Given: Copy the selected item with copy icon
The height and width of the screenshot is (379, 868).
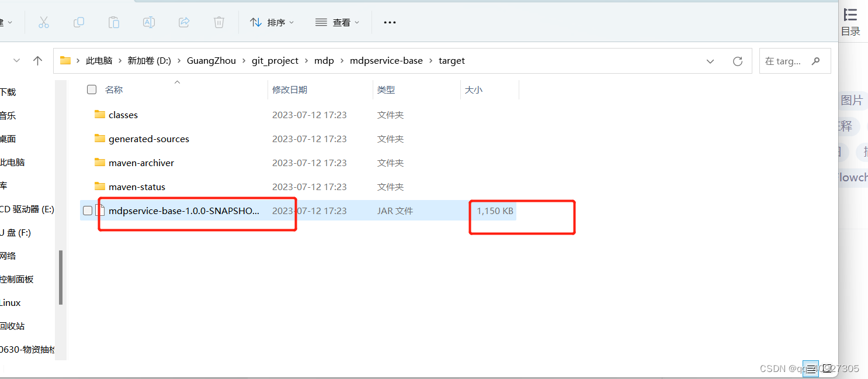Looking at the screenshot, I should coord(79,22).
